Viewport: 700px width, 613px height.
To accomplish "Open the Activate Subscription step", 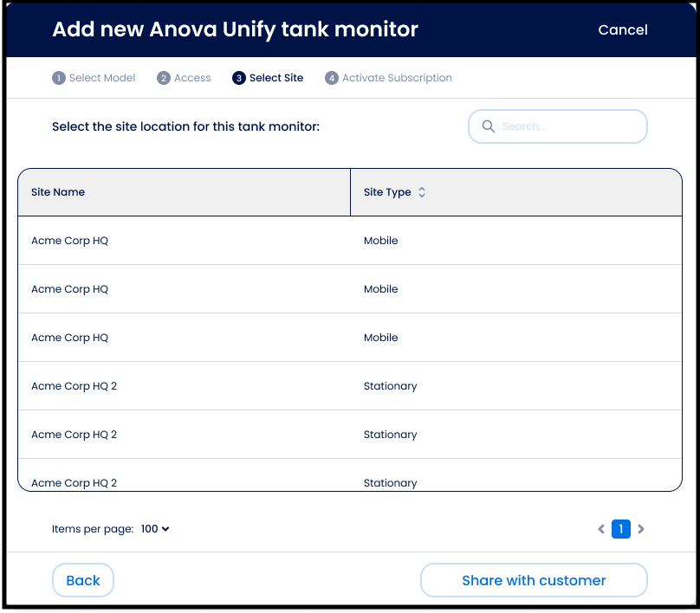I will [x=397, y=78].
